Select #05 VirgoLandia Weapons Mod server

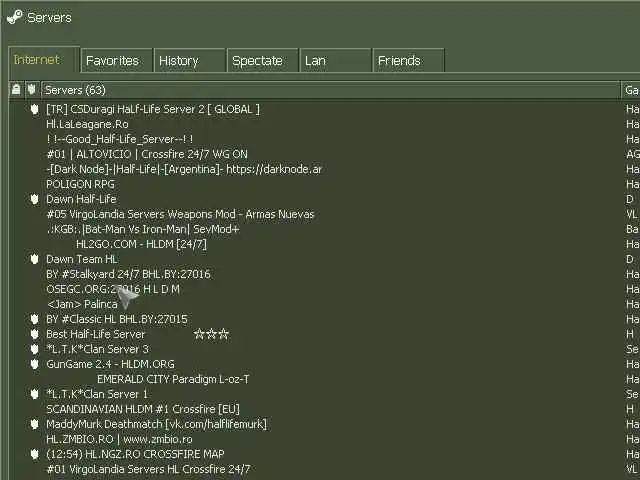click(180, 214)
